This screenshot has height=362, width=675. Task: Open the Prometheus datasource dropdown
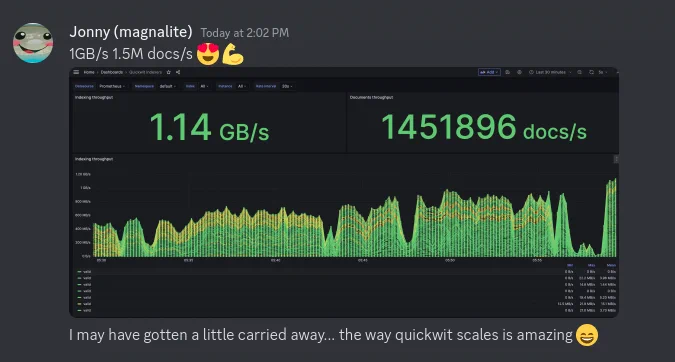click(112, 87)
